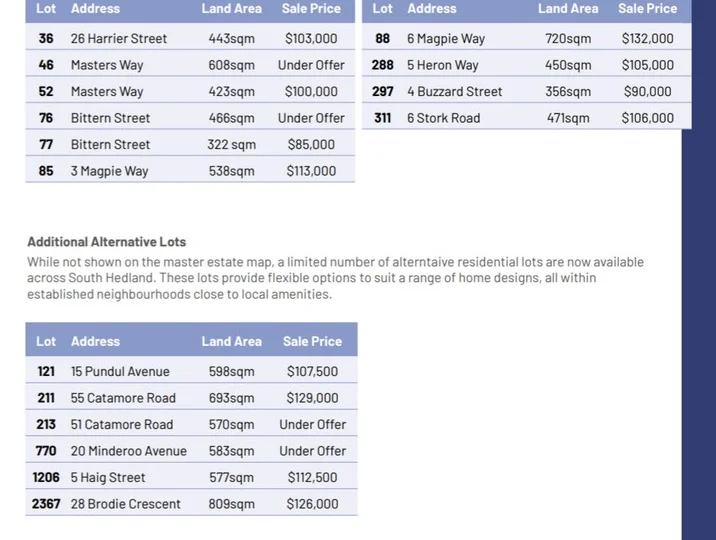The image size is (716, 540).
Task: Click the $129,000 price for 55 Catamore Road
Action: pyautogui.click(x=312, y=398)
